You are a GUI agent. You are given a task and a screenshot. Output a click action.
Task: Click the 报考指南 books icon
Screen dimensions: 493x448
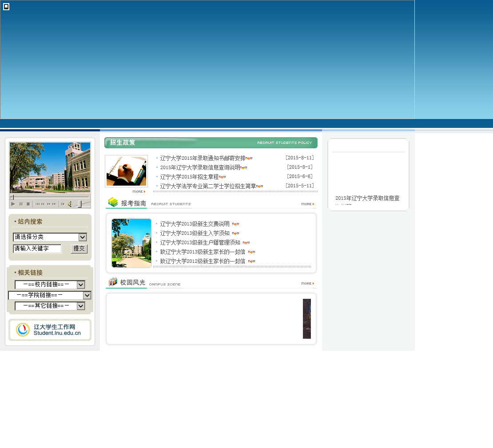(113, 202)
